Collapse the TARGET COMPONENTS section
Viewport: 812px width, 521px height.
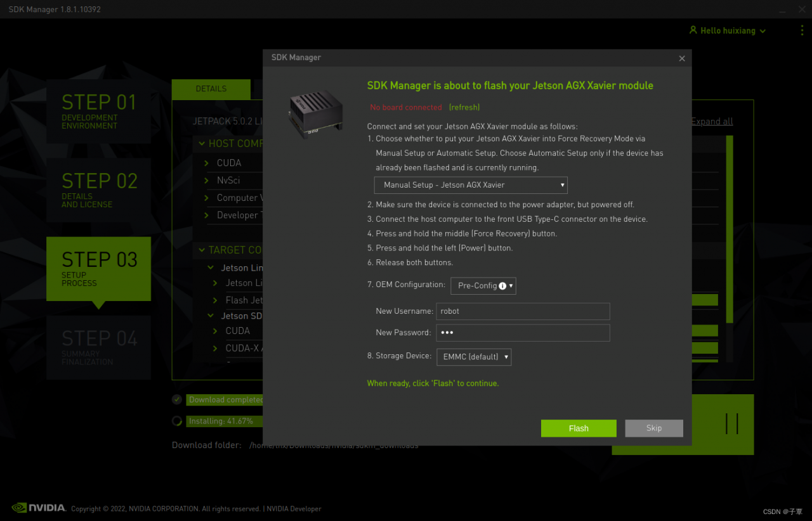point(202,250)
